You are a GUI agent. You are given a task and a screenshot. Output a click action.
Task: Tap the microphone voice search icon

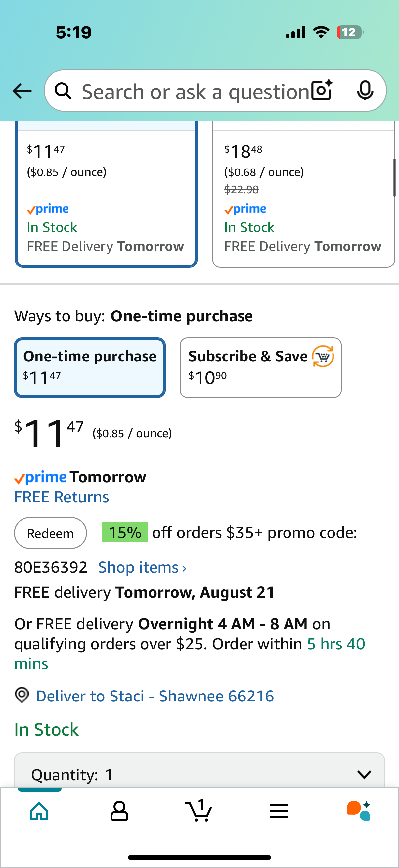coord(365,91)
